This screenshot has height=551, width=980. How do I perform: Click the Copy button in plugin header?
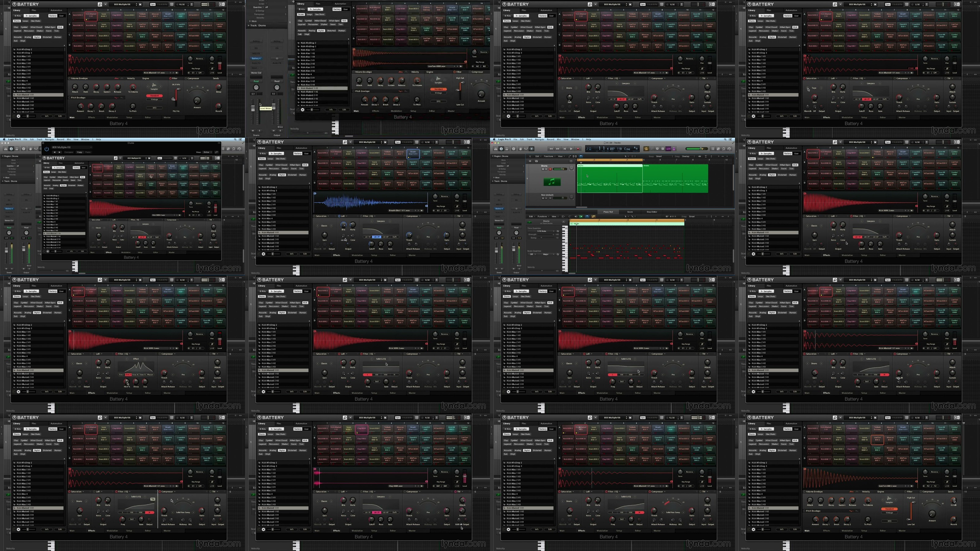[80, 152]
